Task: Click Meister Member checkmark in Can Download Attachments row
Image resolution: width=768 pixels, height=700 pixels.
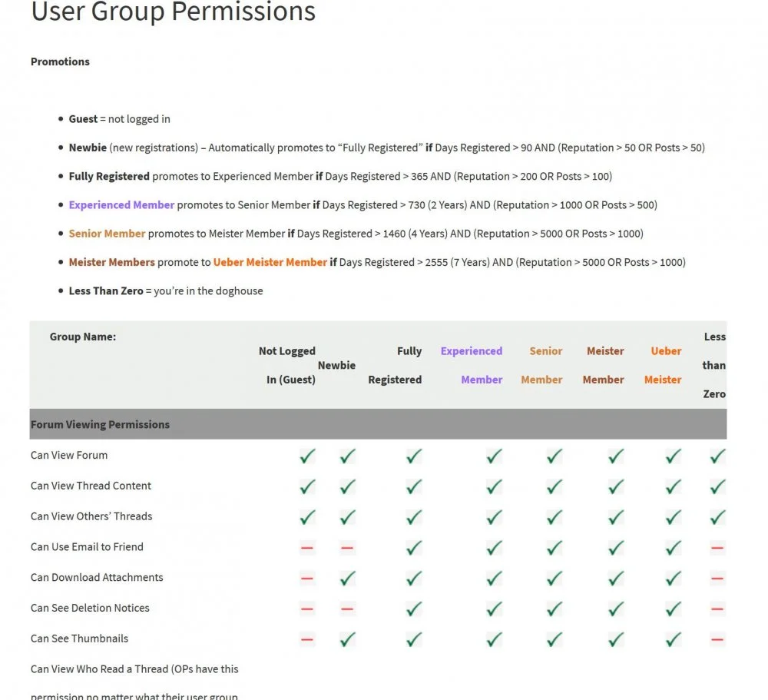Action: [616, 579]
